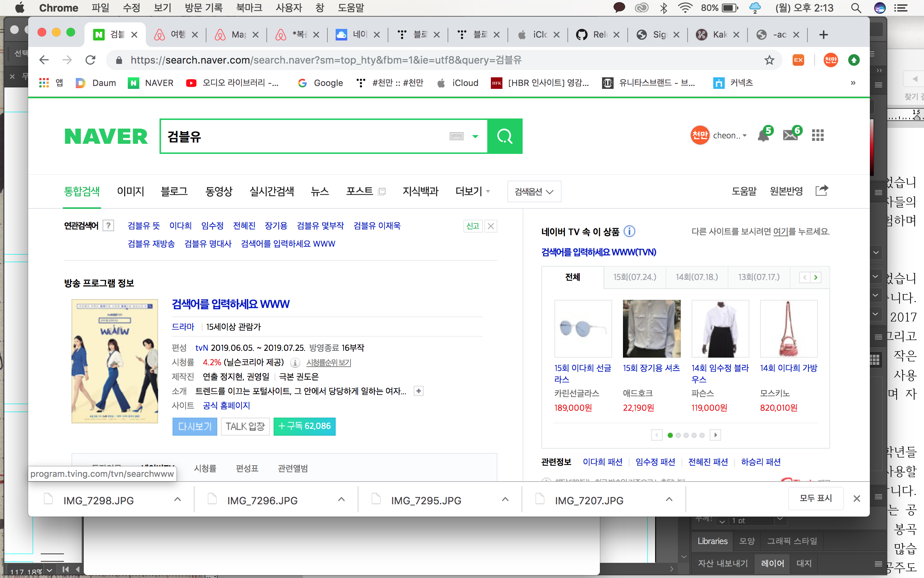This screenshot has height=578, width=924.
Task: Open Spotlight search in macOS menu bar
Action: [856, 8]
